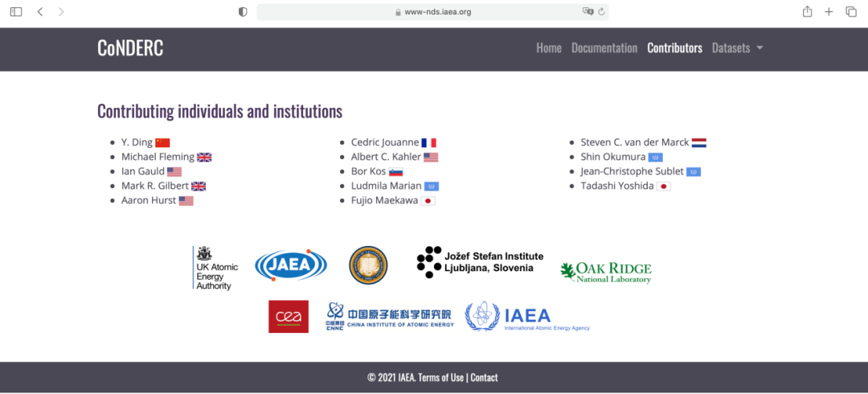
Task: Click the name Steven C. van der Marck
Action: point(635,142)
